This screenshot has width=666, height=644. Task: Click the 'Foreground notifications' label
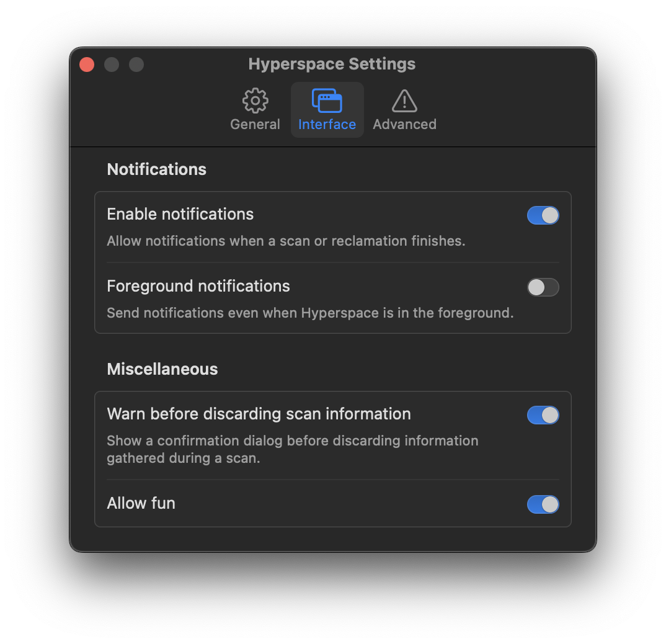(x=198, y=286)
